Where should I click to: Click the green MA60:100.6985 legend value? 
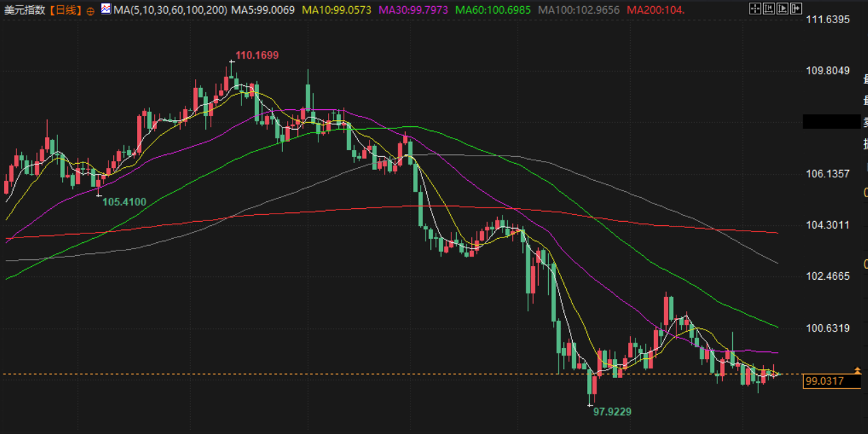(x=494, y=10)
